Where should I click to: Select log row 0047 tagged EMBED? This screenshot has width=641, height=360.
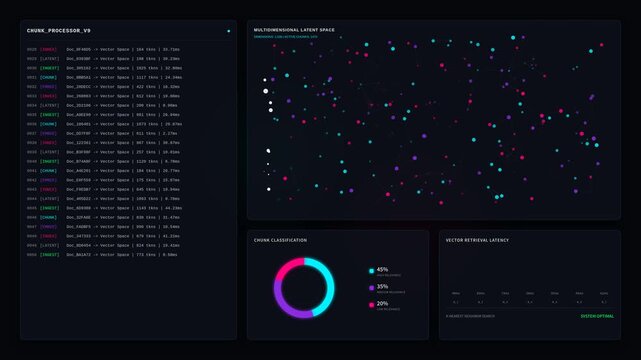(103, 227)
